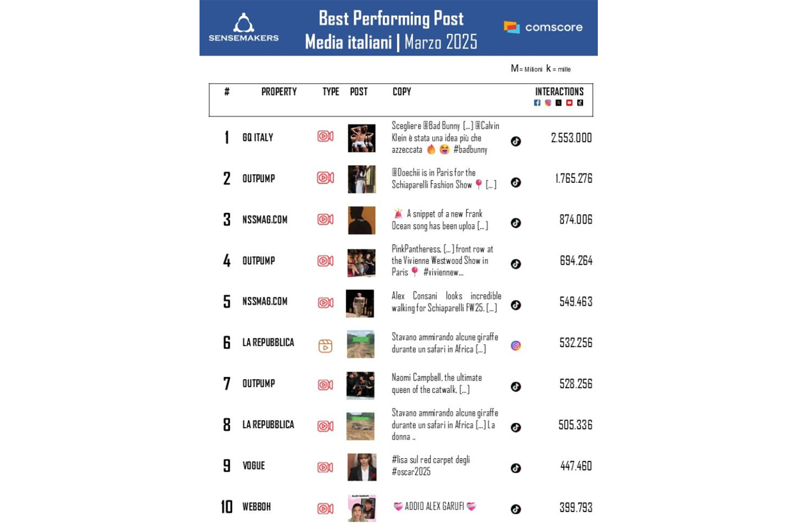
Task: Click the Outpump property name in row 2
Action: click(x=259, y=179)
